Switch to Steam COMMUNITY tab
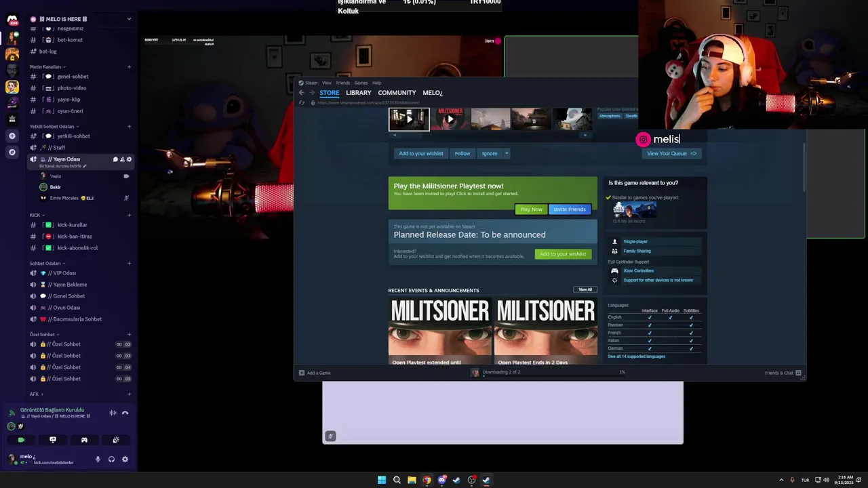868x488 pixels. click(x=397, y=93)
